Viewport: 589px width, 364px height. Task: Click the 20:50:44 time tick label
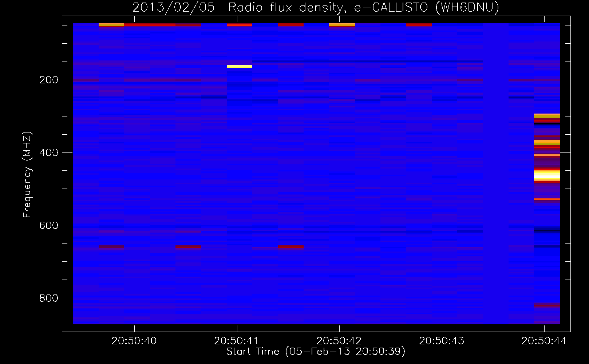coord(544,341)
